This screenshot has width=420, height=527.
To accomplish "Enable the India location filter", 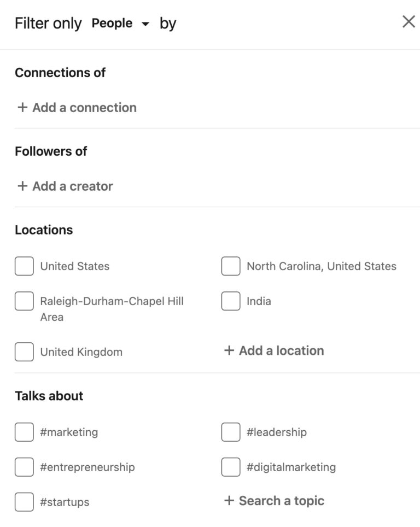I will pos(230,301).
